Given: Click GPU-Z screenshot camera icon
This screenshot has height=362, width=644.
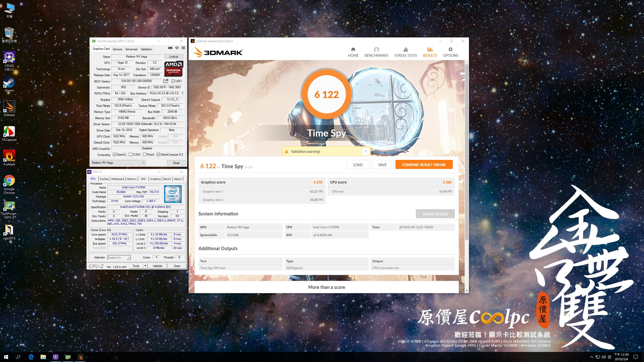Looking at the screenshot, I should tap(170, 48).
